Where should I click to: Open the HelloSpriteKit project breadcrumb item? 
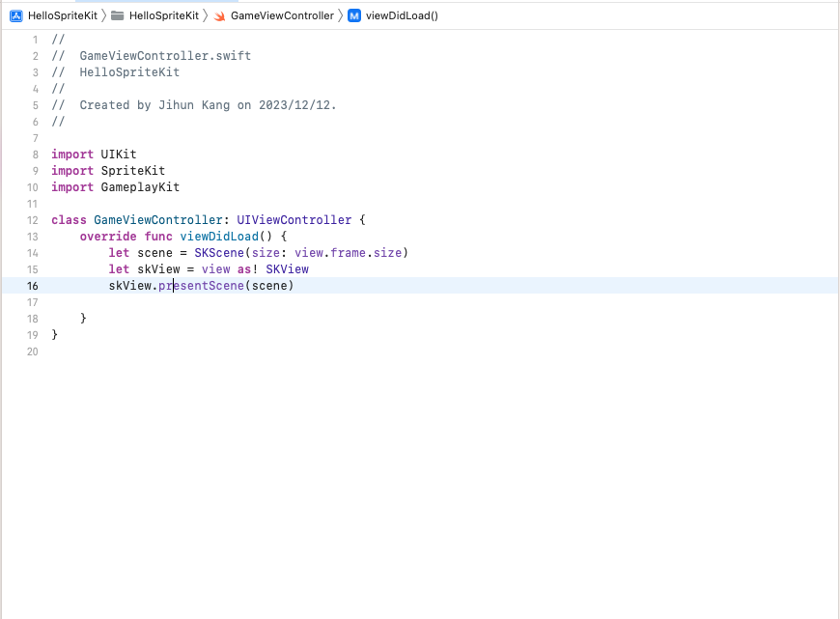tap(62, 16)
